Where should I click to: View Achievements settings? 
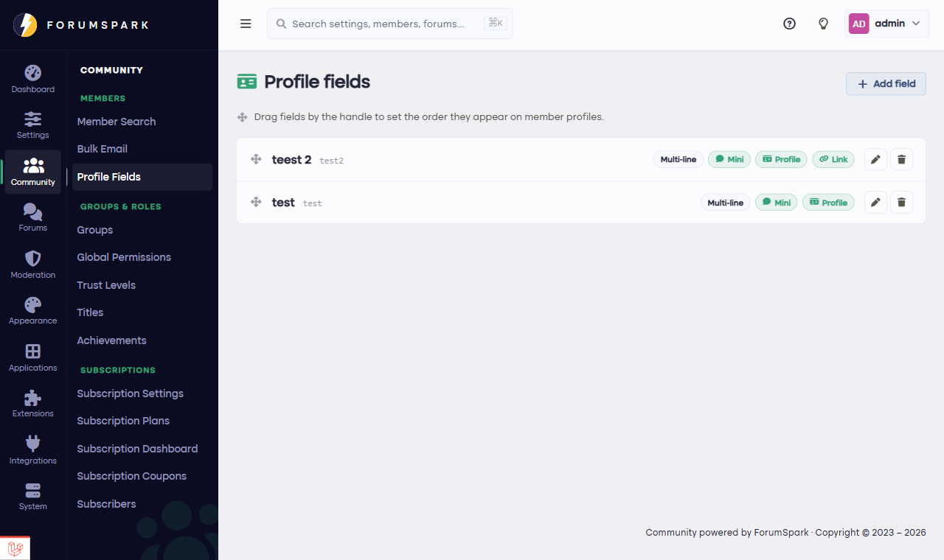point(112,340)
